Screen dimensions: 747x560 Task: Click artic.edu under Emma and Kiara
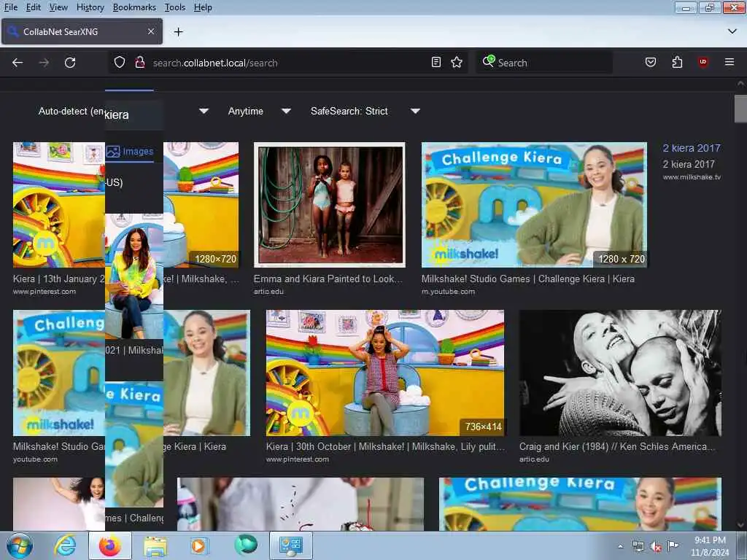click(x=268, y=292)
